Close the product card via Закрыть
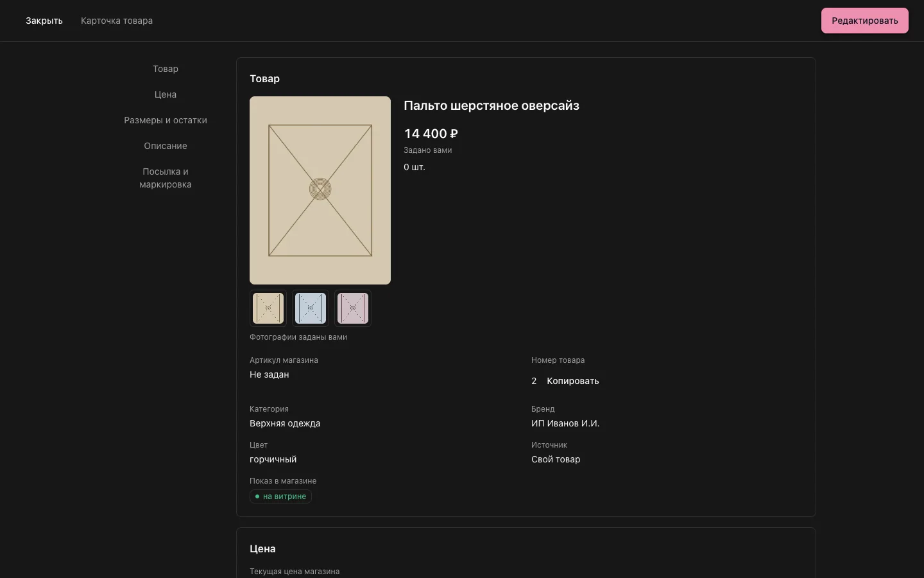This screenshot has width=924, height=578. coord(44,21)
